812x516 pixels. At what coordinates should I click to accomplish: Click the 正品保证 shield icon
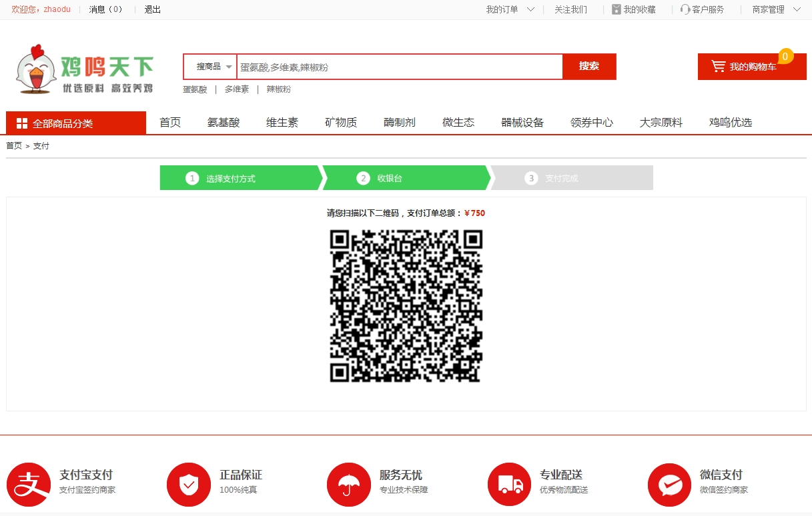pyautogui.click(x=189, y=485)
